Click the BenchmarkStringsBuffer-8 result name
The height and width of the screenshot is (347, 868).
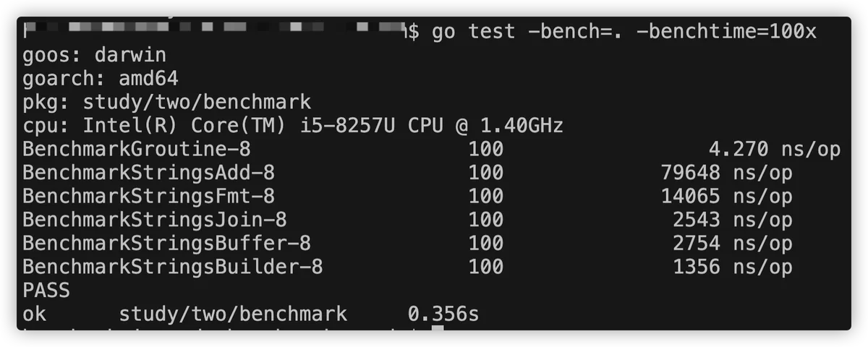point(166,244)
